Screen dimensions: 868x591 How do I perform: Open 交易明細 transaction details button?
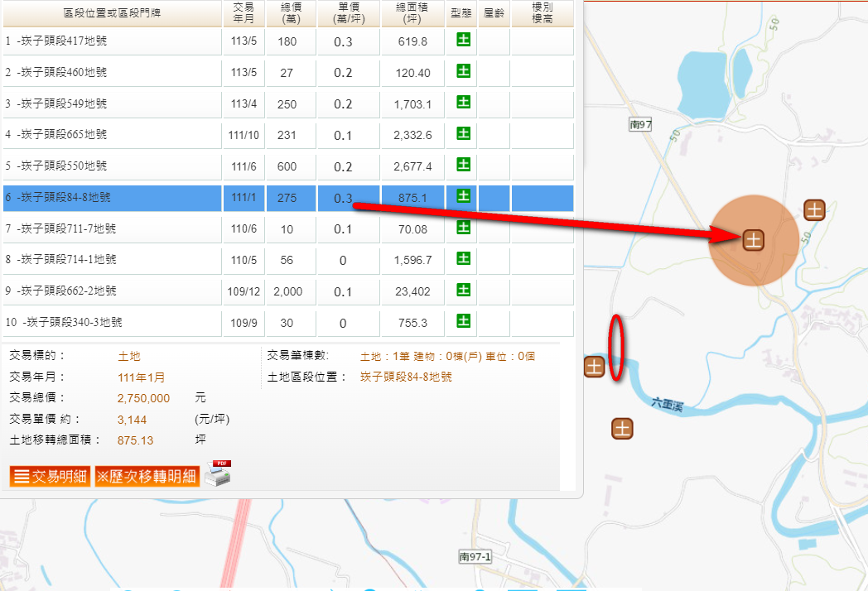pyautogui.click(x=51, y=477)
